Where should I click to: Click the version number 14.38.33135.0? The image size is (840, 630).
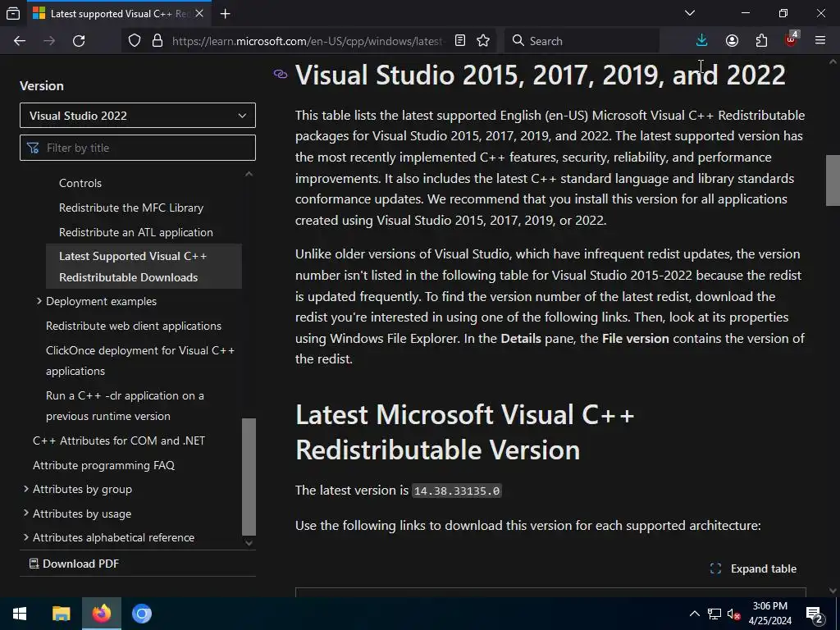coord(457,491)
